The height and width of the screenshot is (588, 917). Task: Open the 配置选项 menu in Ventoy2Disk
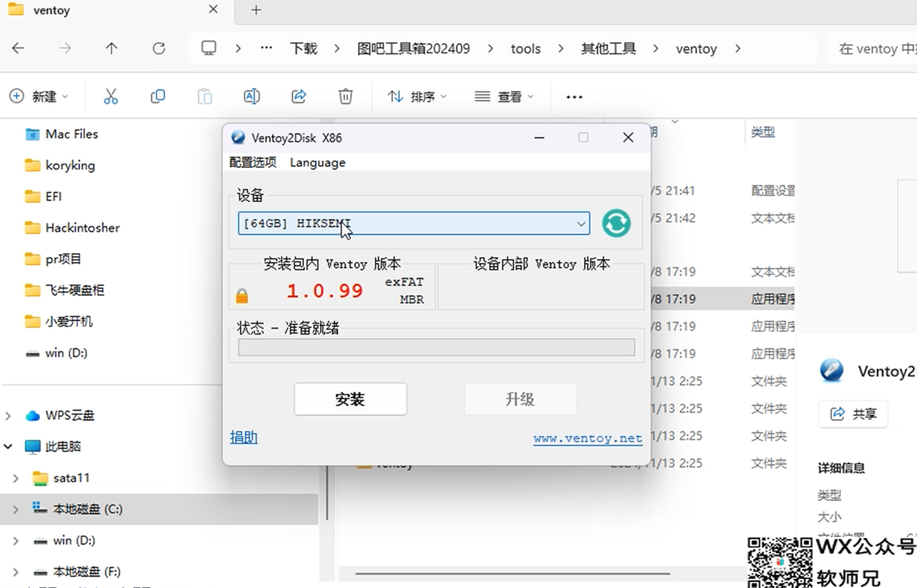coord(253,163)
